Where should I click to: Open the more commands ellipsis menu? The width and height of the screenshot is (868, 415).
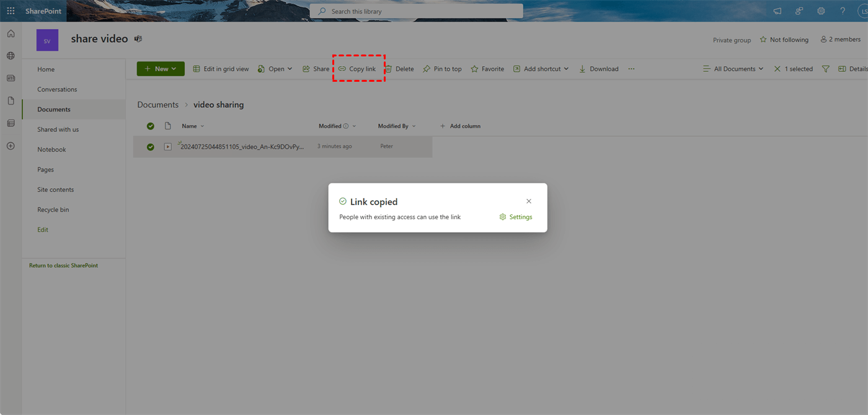tap(631, 69)
